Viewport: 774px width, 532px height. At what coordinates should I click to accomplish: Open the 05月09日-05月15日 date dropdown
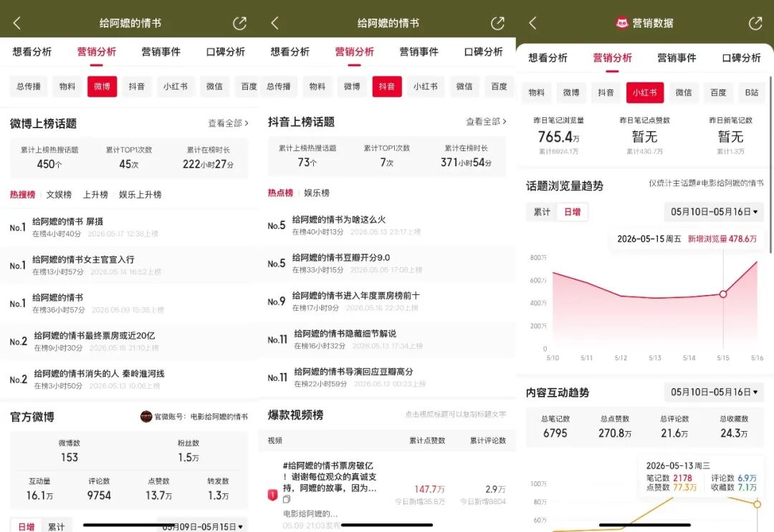[202, 526]
